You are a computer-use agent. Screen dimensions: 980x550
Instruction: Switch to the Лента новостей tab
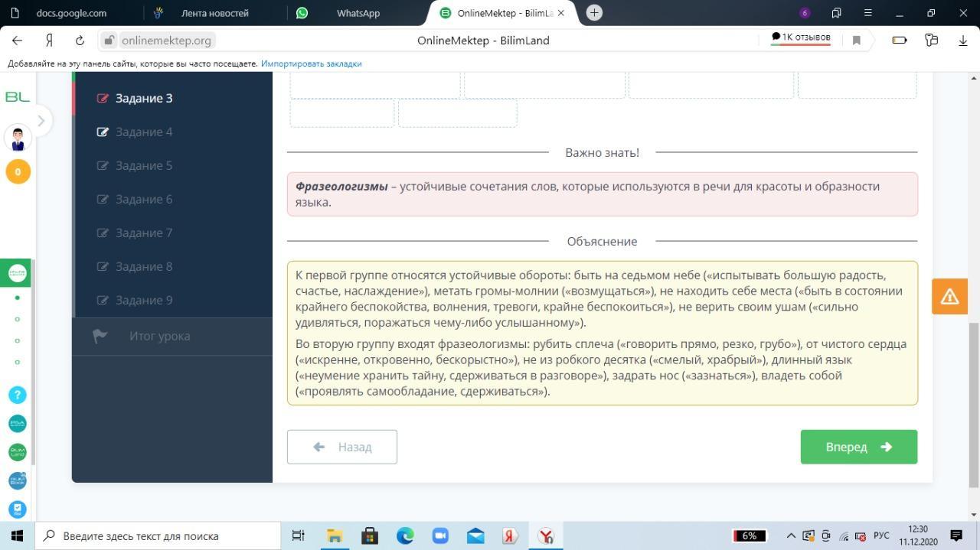pos(214,13)
